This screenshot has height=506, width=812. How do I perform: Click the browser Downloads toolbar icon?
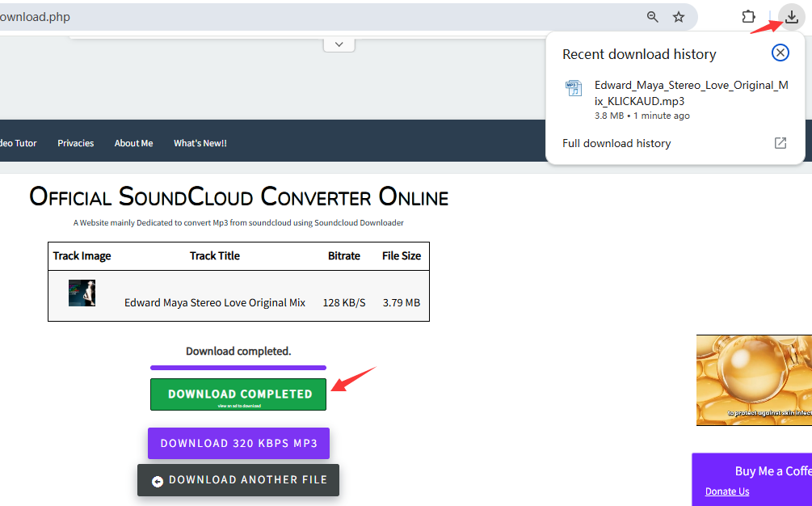point(791,17)
